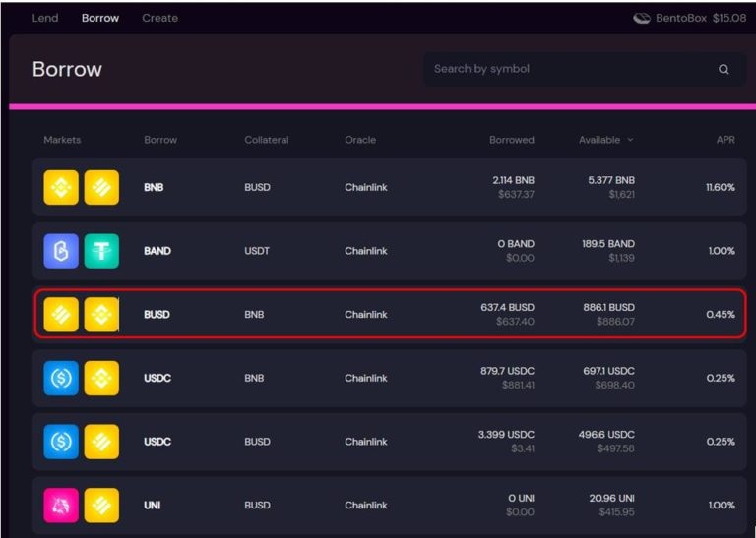
Task: Click the BentoBox logo icon
Action: click(x=642, y=19)
